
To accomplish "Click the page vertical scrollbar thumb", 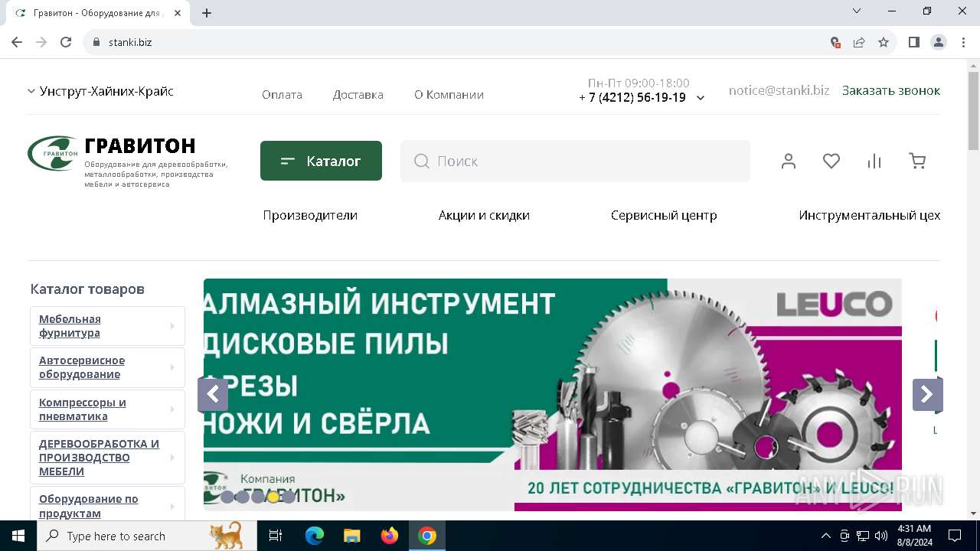I will tap(973, 111).
